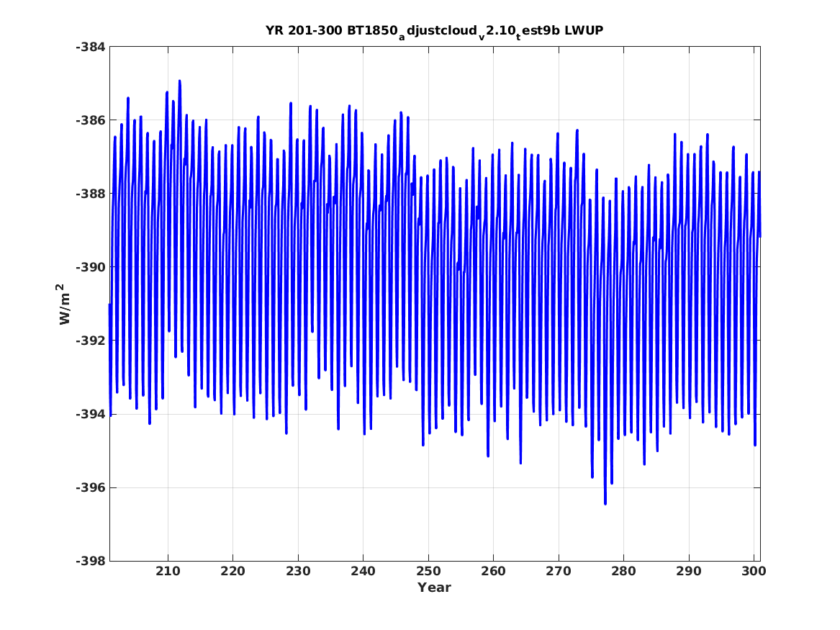This screenshot has height=630, width=840.
Task: Click the x-axis label 'Year'
Action: 435,588
